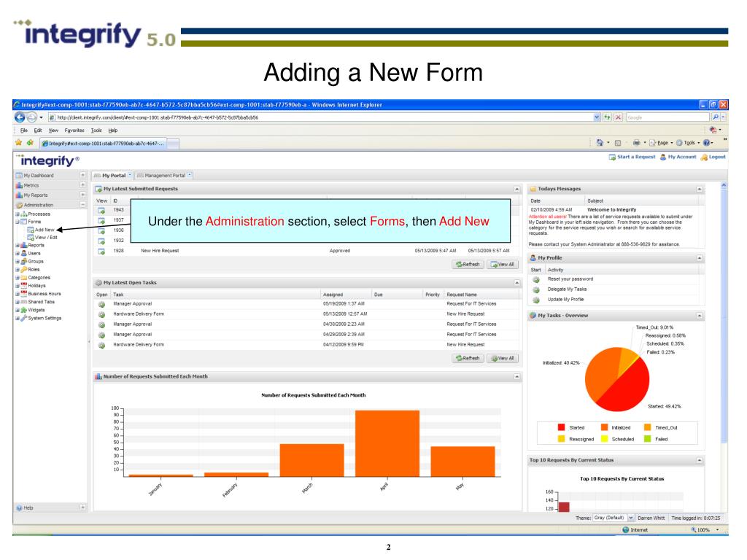
Task: Expand the Help sidebar section
Action: [82, 507]
